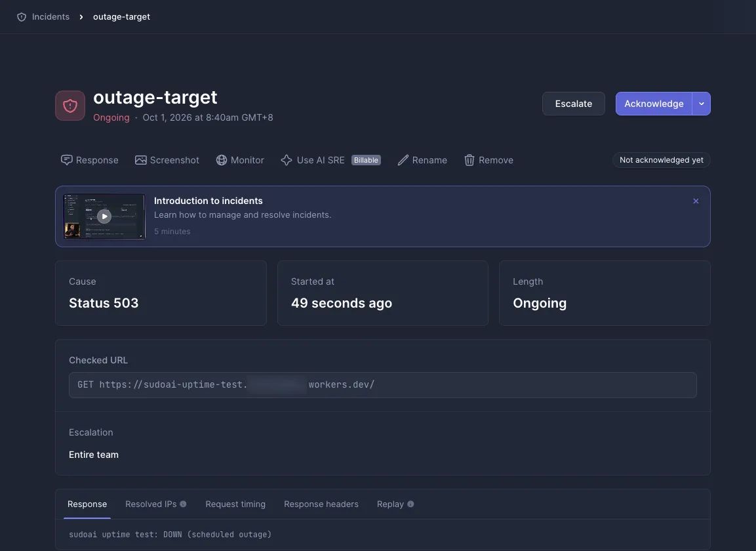Click the Oct 1, 2026 timestamp
This screenshot has width=756, height=551.
point(208,117)
